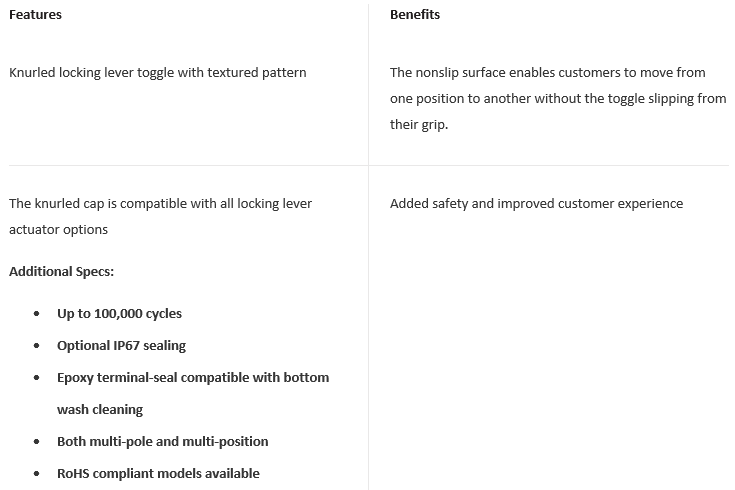Click the bullet dot before 'Both multi-pole'
The height and width of the screenshot is (490, 735).
coord(37,442)
